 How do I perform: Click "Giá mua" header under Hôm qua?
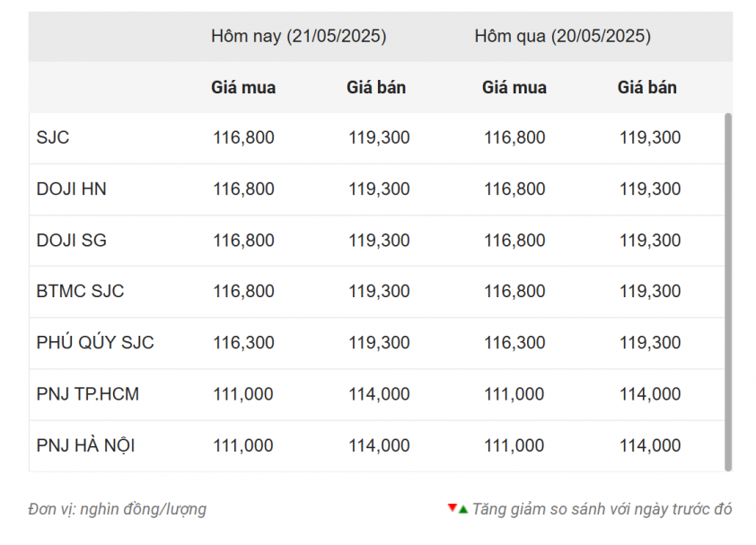click(x=514, y=88)
